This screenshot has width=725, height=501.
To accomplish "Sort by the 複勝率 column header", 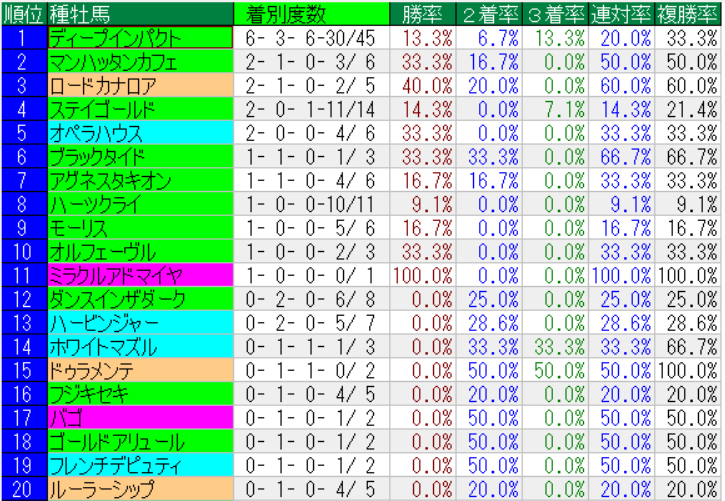I will [x=688, y=13].
